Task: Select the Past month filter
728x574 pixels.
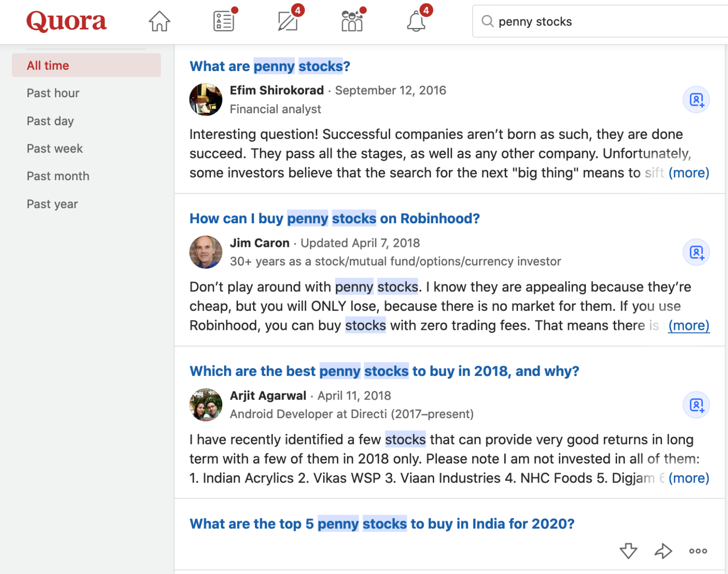Action: click(57, 176)
